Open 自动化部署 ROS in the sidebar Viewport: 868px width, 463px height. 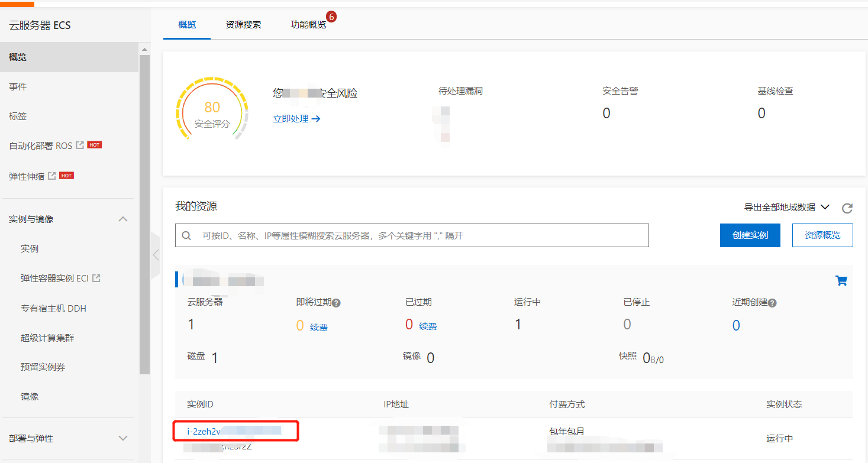[40, 145]
